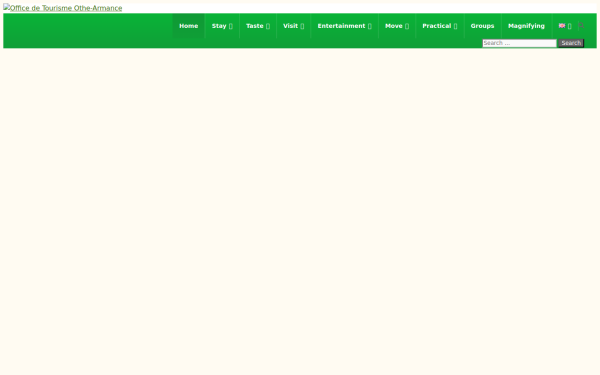Open the language selector dropdown arrow

coord(570,26)
